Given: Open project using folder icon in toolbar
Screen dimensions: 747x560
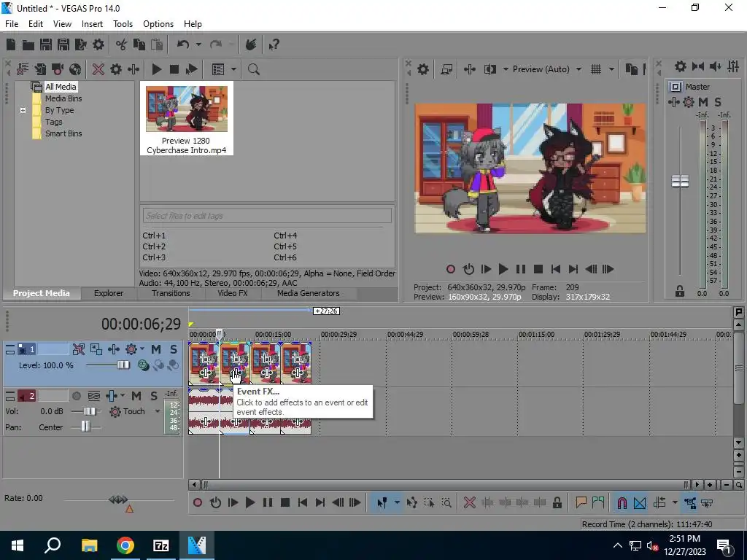Looking at the screenshot, I should pos(28,44).
